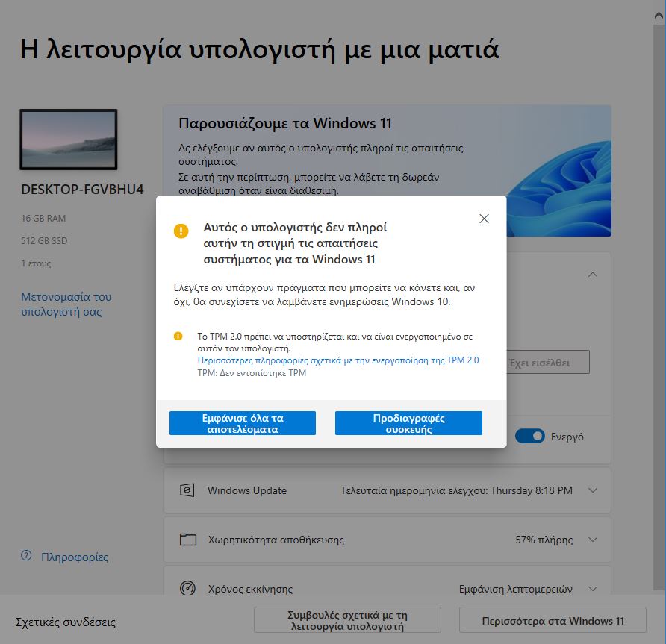Click the startup time gauge icon
This screenshot has height=644, width=666.
(x=187, y=588)
